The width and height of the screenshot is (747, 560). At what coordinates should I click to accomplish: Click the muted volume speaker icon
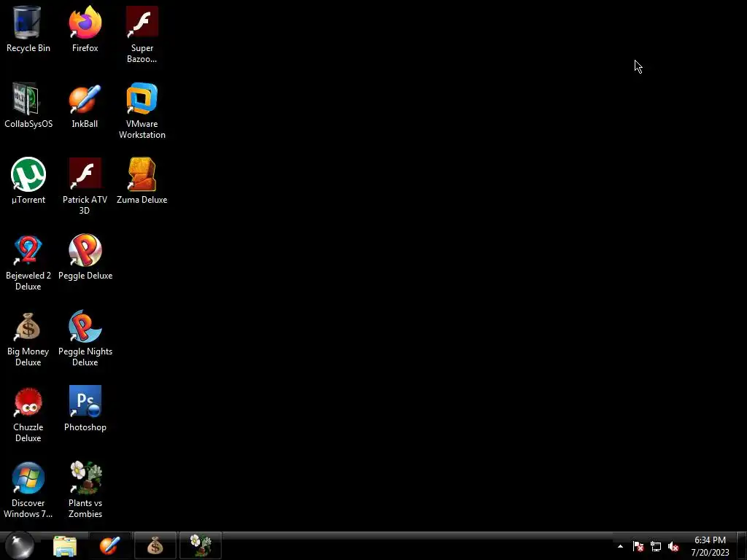click(673, 546)
